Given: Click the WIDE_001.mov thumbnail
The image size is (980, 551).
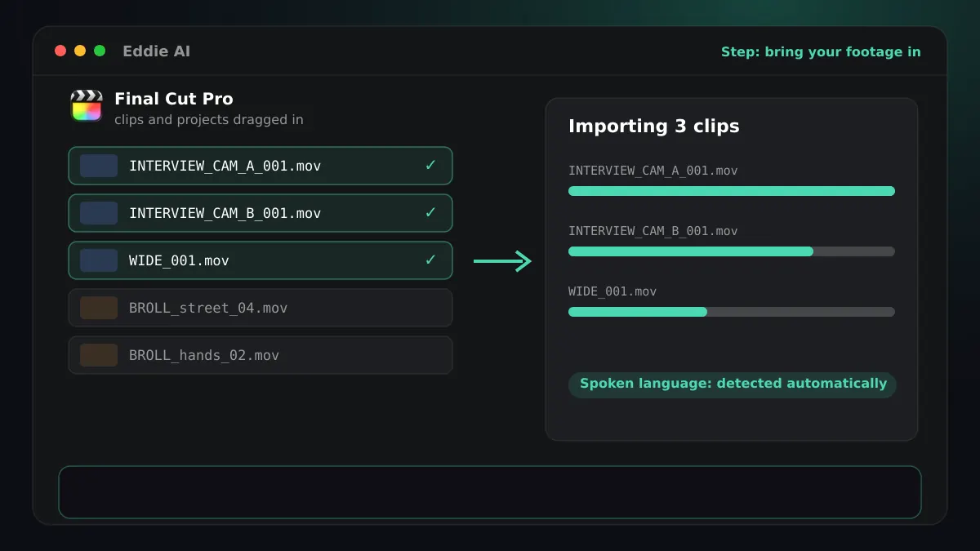Looking at the screenshot, I should (x=99, y=260).
